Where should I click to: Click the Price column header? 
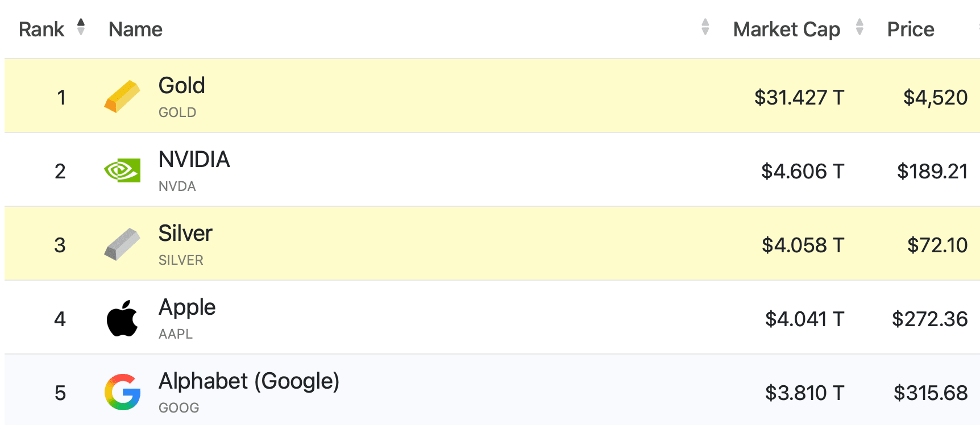coord(910,30)
